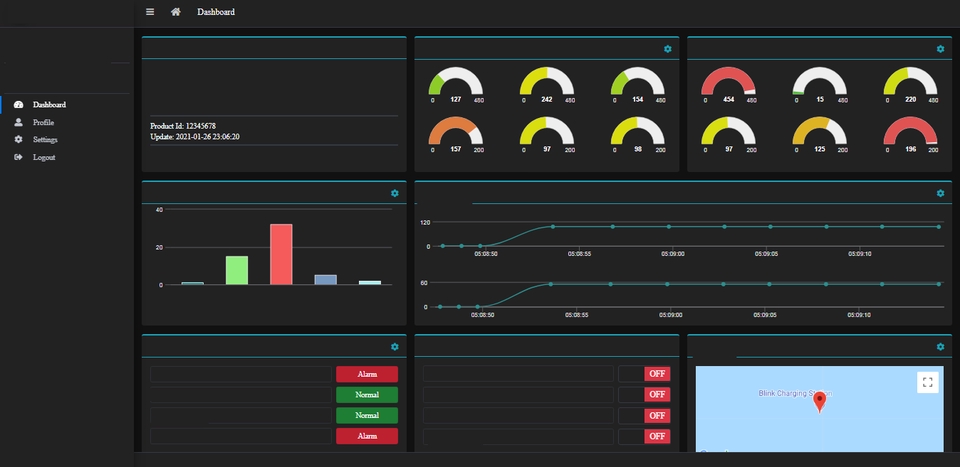This screenshot has height=467, width=960.
Task: Click the red location pin on map
Action: (x=819, y=402)
